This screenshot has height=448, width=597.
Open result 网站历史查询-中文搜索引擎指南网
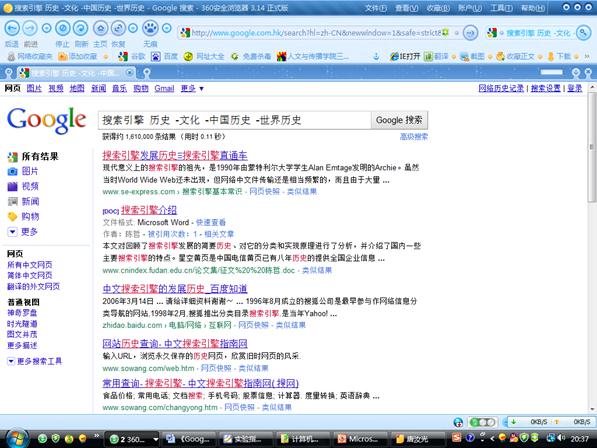175,343
